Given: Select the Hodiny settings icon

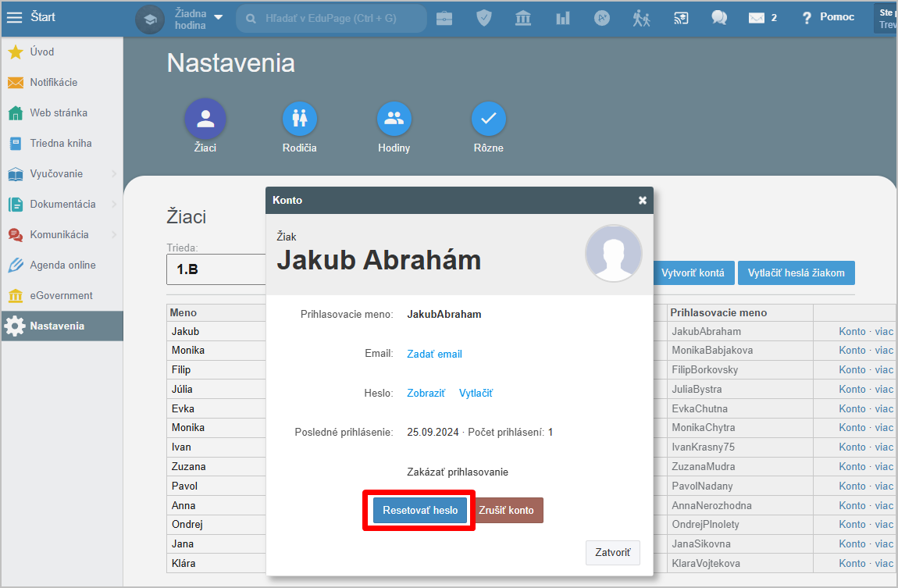Looking at the screenshot, I should pyautogui.click(x=394, y=119).
